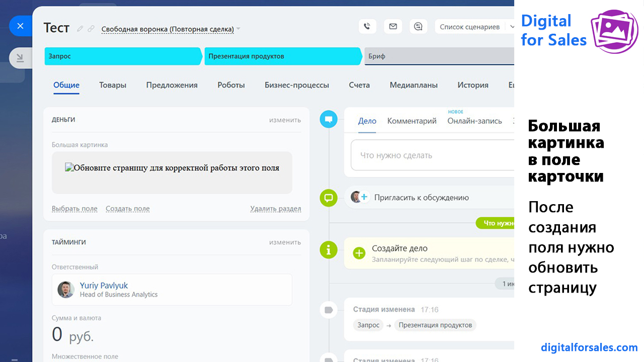Click the copy link icon beside title

[91, 29]
